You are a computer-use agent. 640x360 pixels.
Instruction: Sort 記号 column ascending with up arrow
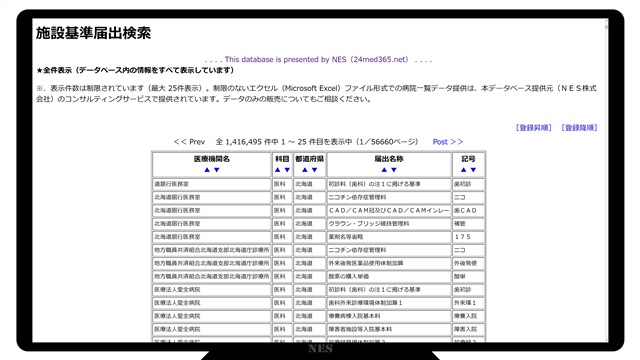[x=463, y=170]
